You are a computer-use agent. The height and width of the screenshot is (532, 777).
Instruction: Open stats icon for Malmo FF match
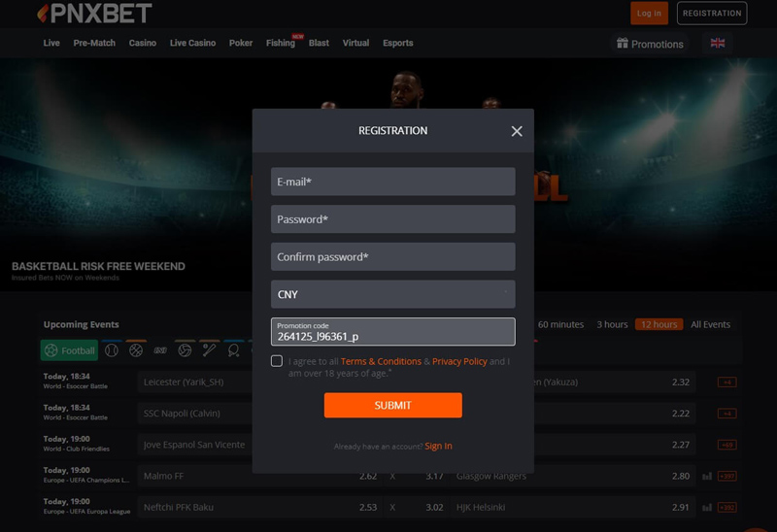707,476
